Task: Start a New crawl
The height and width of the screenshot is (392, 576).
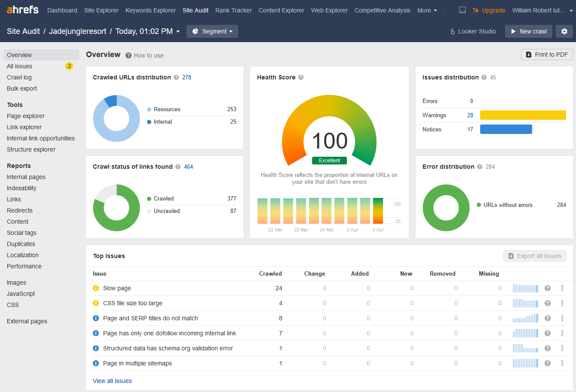Action: click(x=529, y=31)
